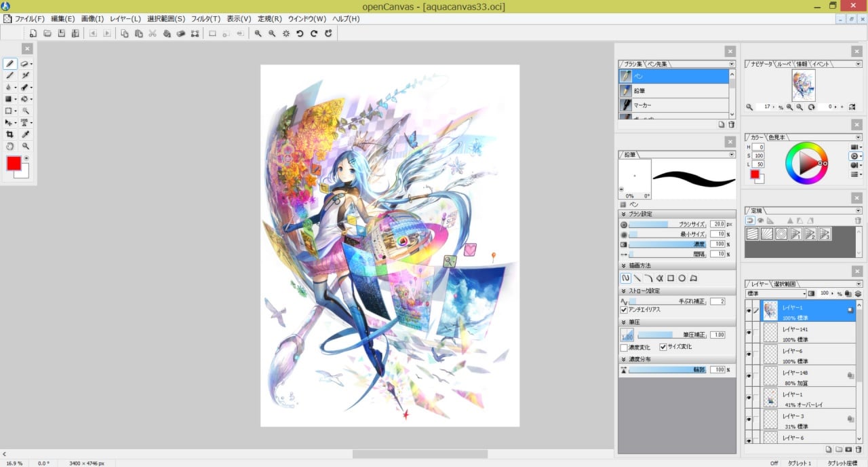Open the layer blend mode 標準 dropdown
This screenshot has width=868, height=467.
pos(776,294)
